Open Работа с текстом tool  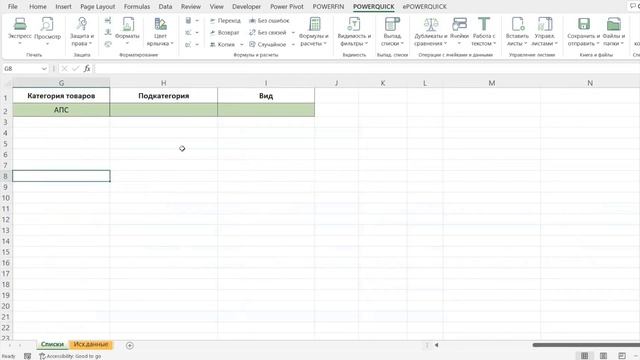tap(484, 31)
